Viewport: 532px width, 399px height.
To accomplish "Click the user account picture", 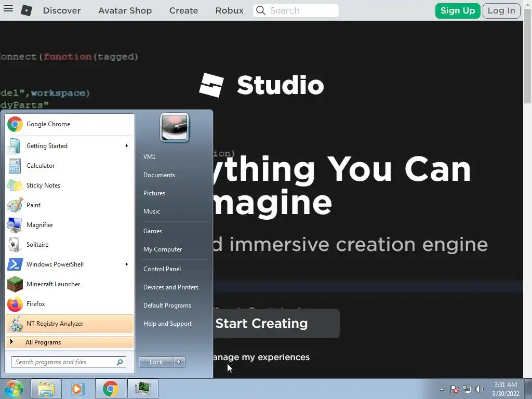I will pyautogui.click(x=175, y=127).
